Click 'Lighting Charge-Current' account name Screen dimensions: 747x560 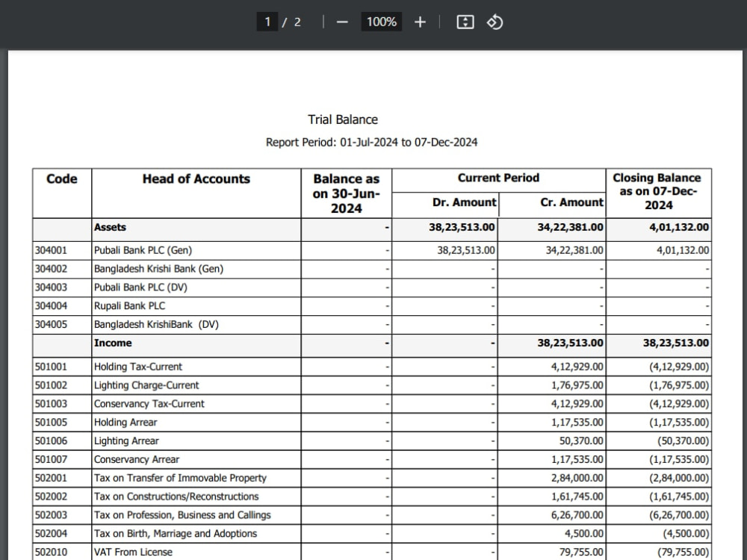146,385
